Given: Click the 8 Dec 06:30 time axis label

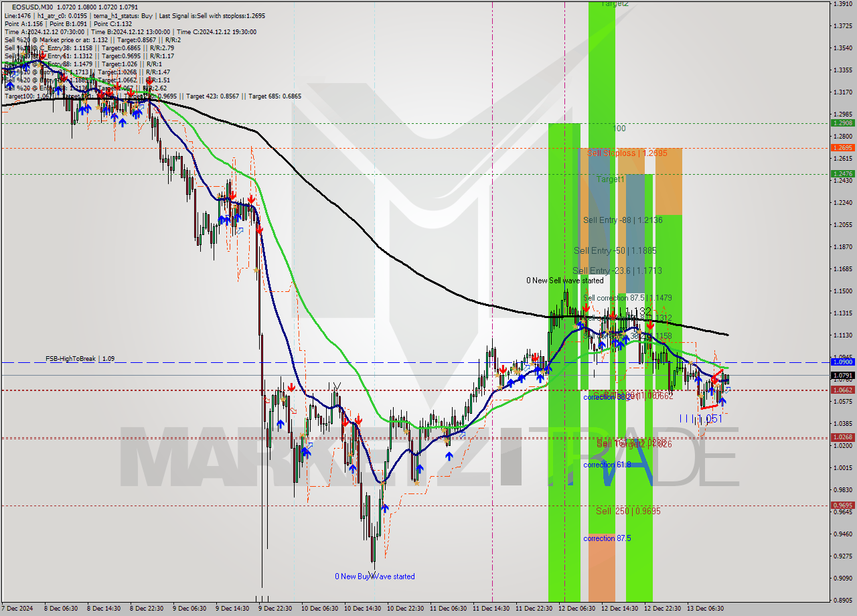Looking at the screenshot, I should [x=60, y=609].
